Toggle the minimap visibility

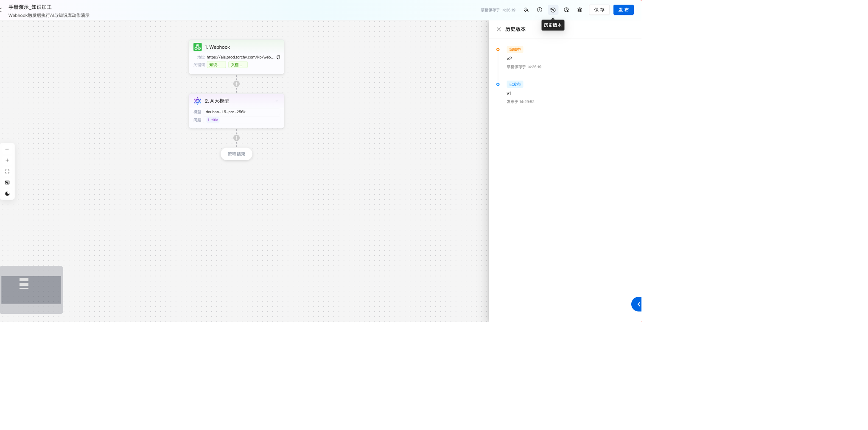pos(7,182)
